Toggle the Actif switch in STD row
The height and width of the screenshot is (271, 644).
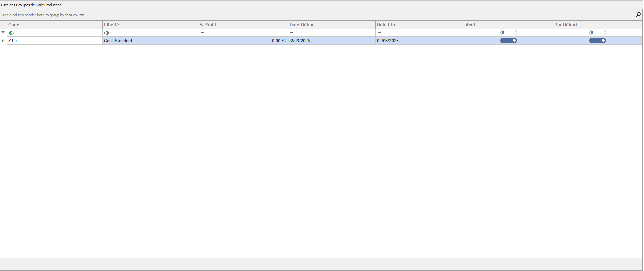[x=508, y=41]
